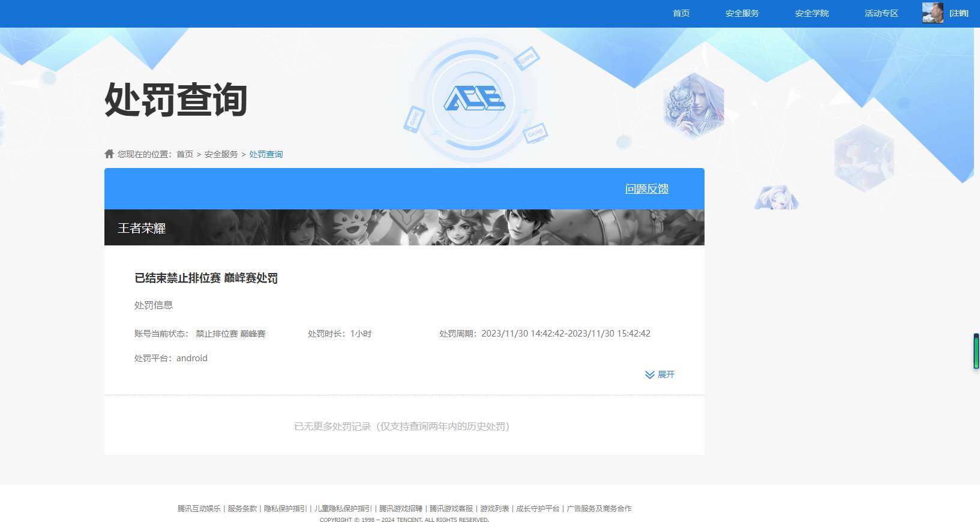The width and height of the screenshot is (980, 522).
Task: Open the 游戏列表 footer link
Action: point(494,508)
